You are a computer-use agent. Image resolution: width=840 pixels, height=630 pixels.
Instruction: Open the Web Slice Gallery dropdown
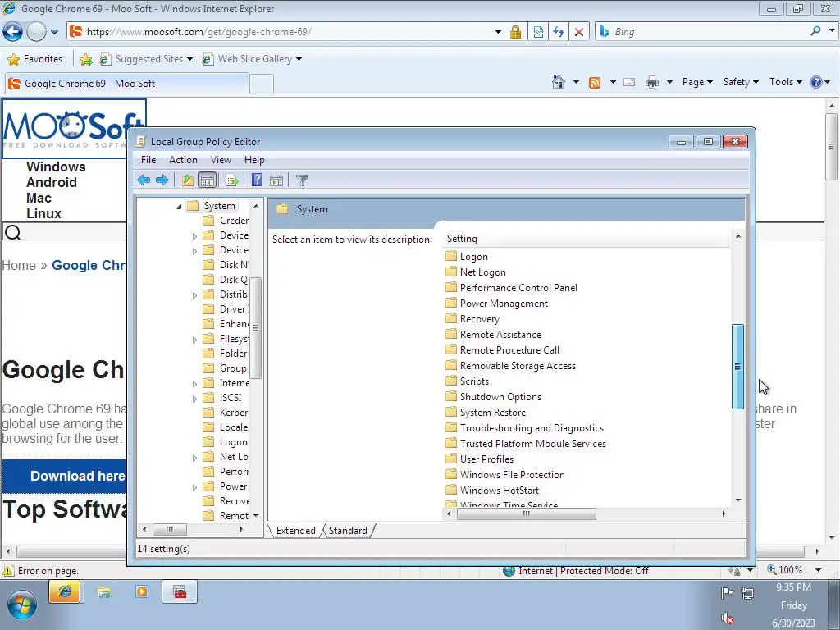299,59
